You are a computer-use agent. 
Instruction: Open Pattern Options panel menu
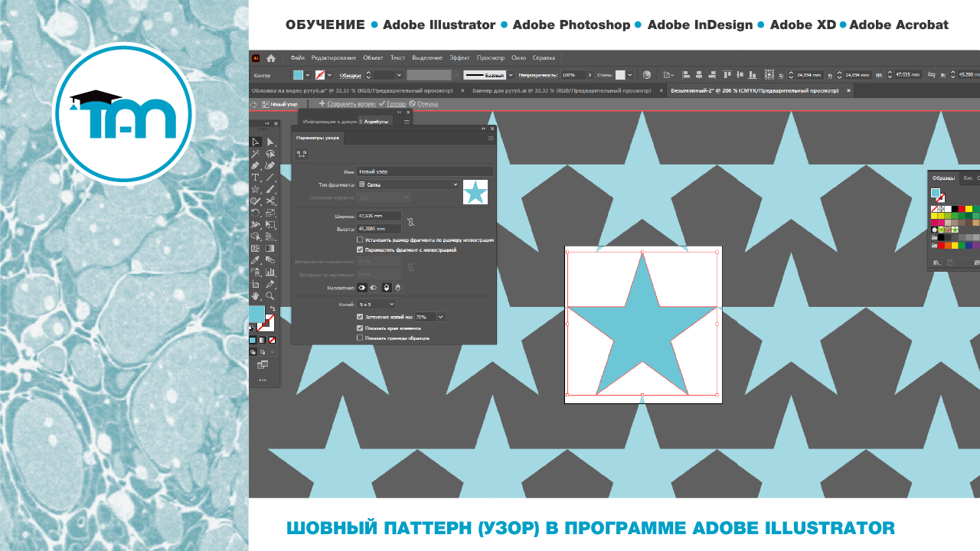click(x=491, y=139)
